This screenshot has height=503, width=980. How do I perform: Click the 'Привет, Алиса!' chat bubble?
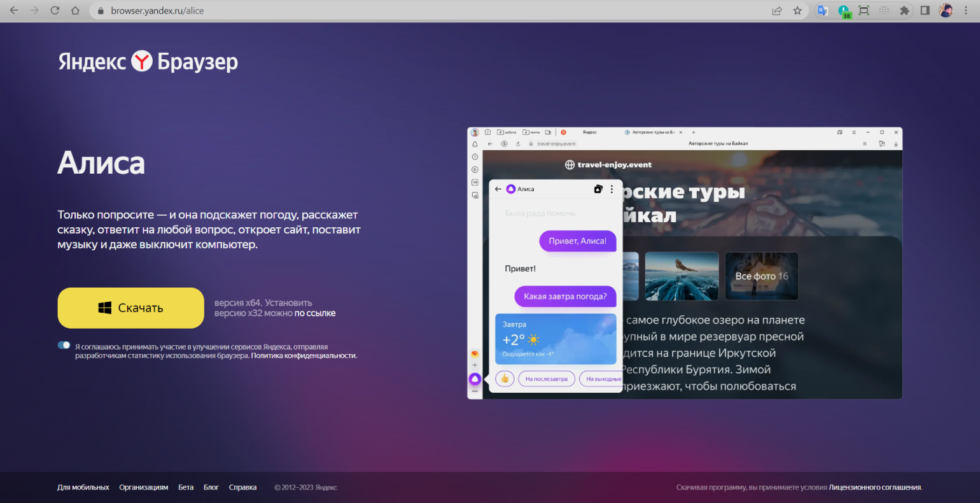point(578,241)
